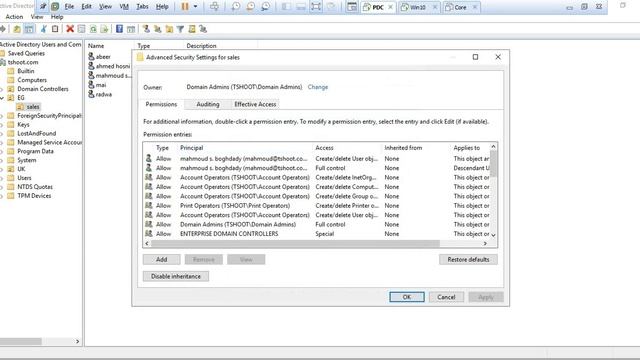Click the VMware Show Library sidebar icon
Viewport: 640px width, 360px height.
pos(286,7)
